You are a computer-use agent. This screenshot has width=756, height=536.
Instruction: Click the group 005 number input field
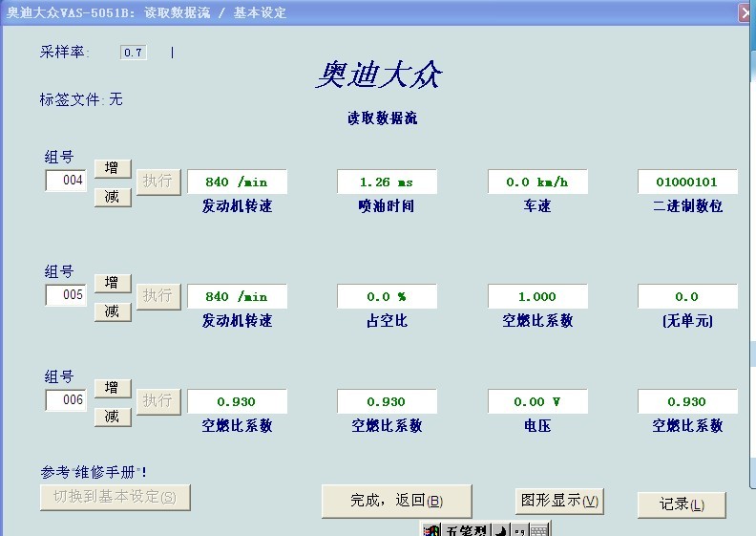pos(66,295)
